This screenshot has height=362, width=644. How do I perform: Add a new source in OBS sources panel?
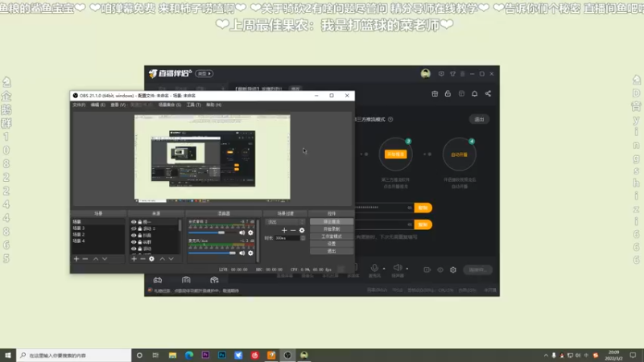pos(134,259)
